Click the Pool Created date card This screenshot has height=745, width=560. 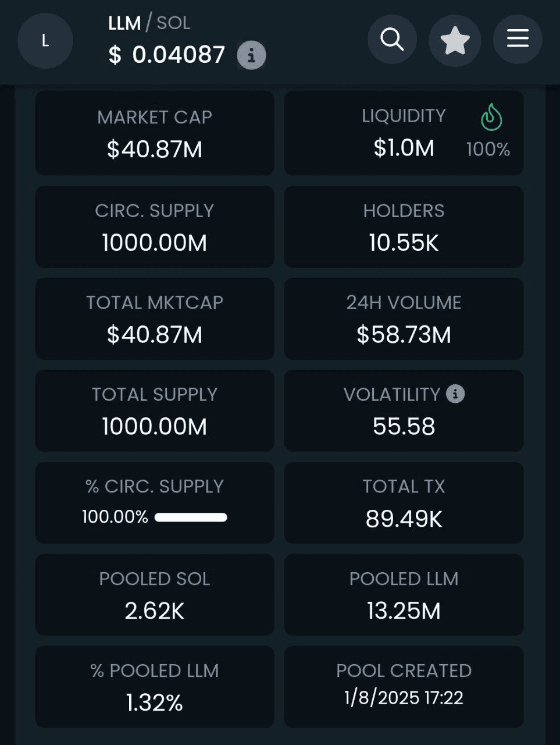point(404,687)
